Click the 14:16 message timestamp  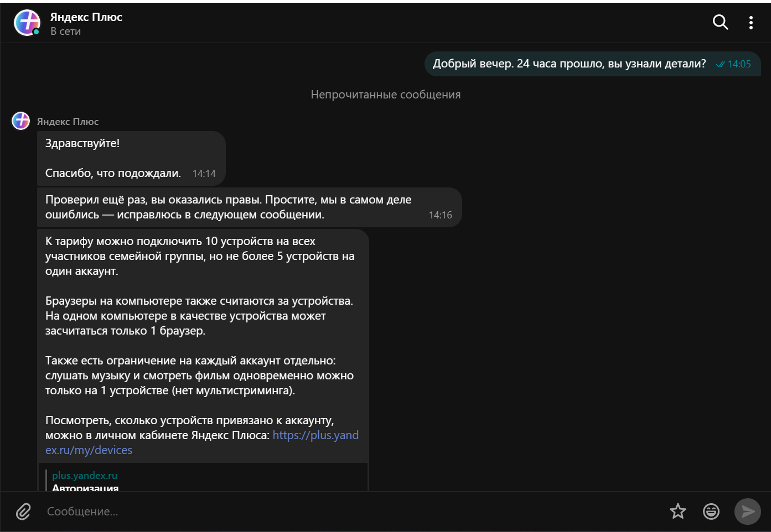(441, 215)
